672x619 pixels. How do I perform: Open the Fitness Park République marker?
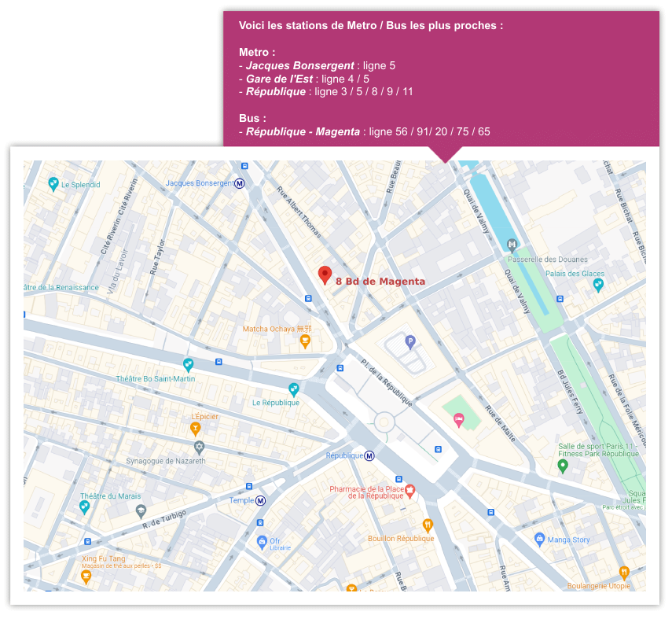[x=563, y=466]
